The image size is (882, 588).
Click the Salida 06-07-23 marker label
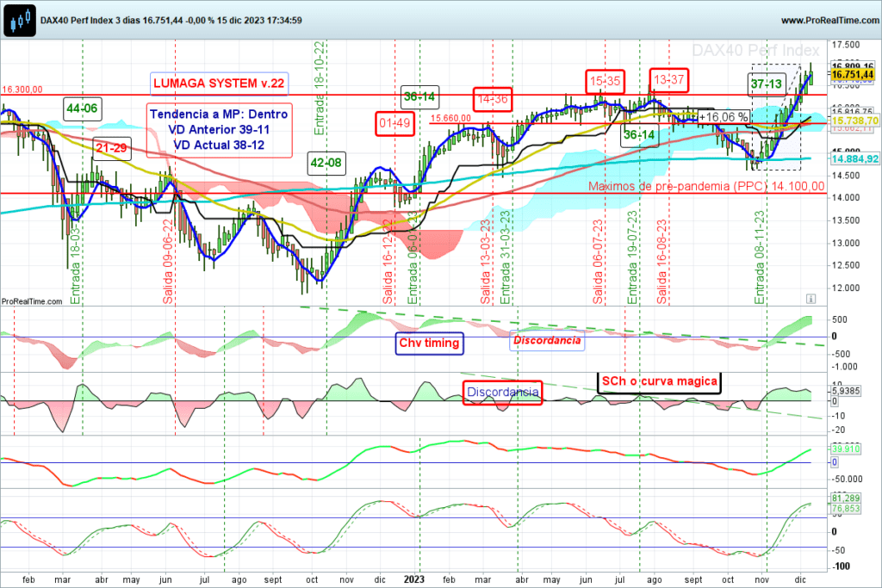[x=598, y=262]
